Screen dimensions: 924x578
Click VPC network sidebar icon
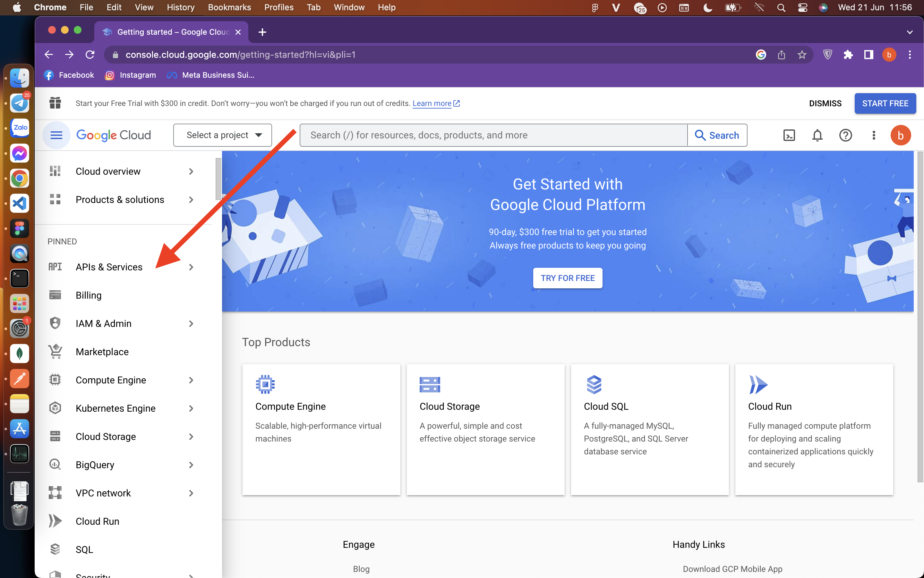point(55,493)
